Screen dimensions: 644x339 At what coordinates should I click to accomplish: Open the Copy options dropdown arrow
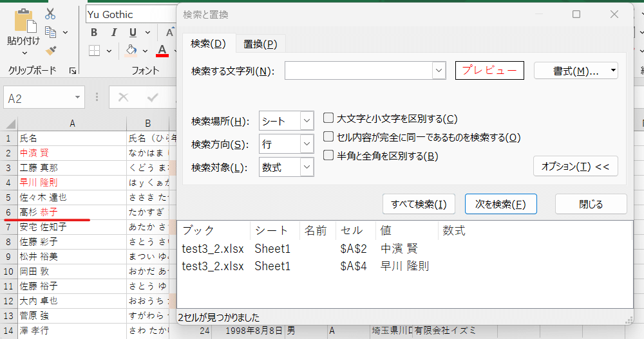tap(65, 32)
